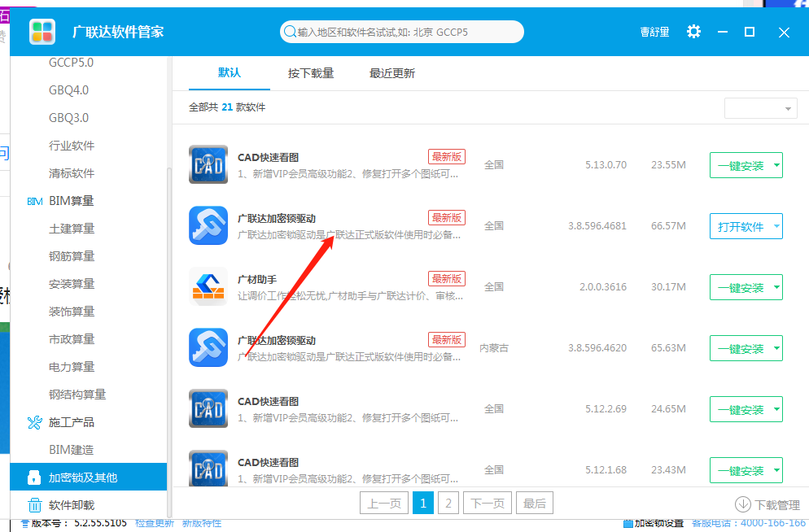Type in the software search field
Screen dimensions: 809x532
coord(402,32)
